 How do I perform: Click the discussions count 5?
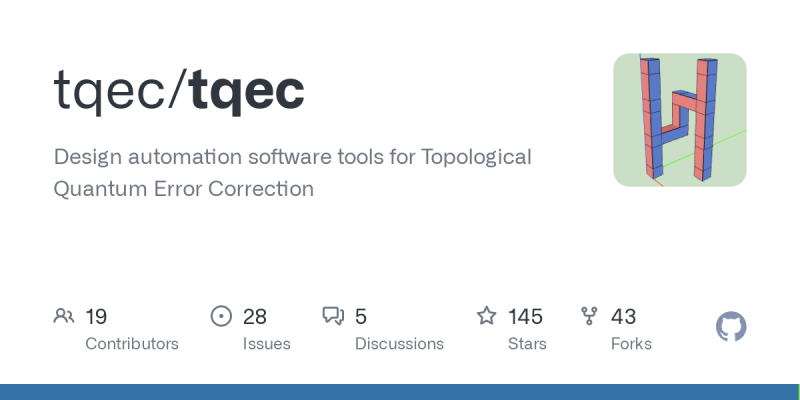click(361, 317)
